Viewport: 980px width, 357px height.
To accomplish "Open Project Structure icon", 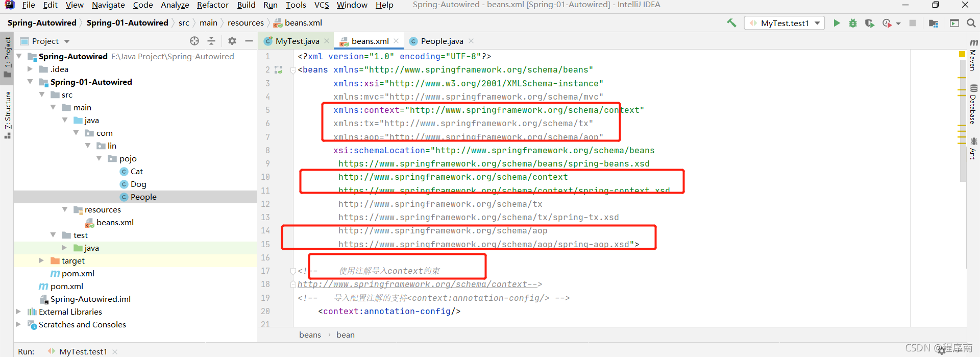I will tap(934, 23).
